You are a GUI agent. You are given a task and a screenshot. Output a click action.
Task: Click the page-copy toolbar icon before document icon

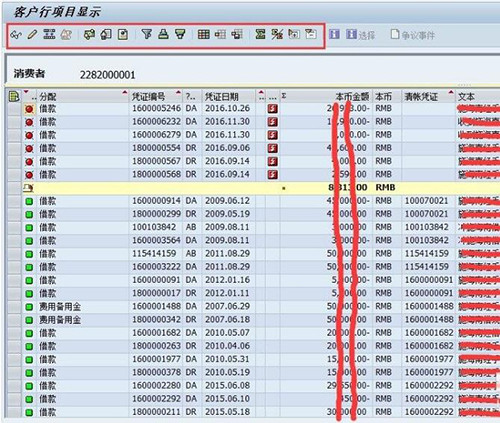pyautogui.click(x=106, y=34)
